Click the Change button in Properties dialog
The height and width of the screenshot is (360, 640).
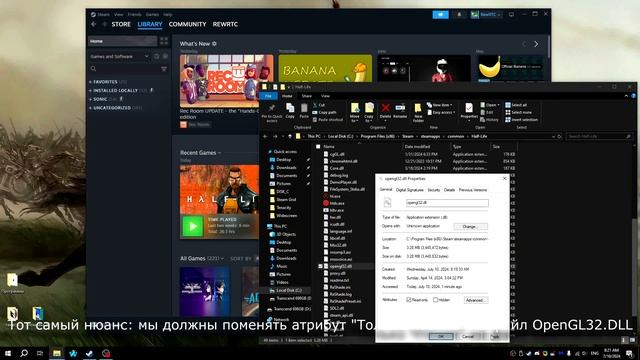[x=470, y=227]
